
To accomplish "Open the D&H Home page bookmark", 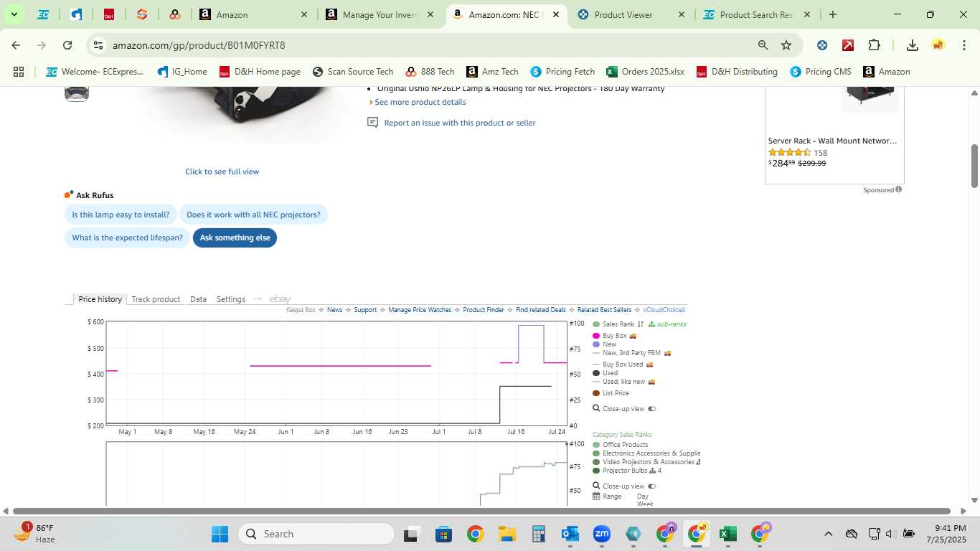I will point(260,72).
